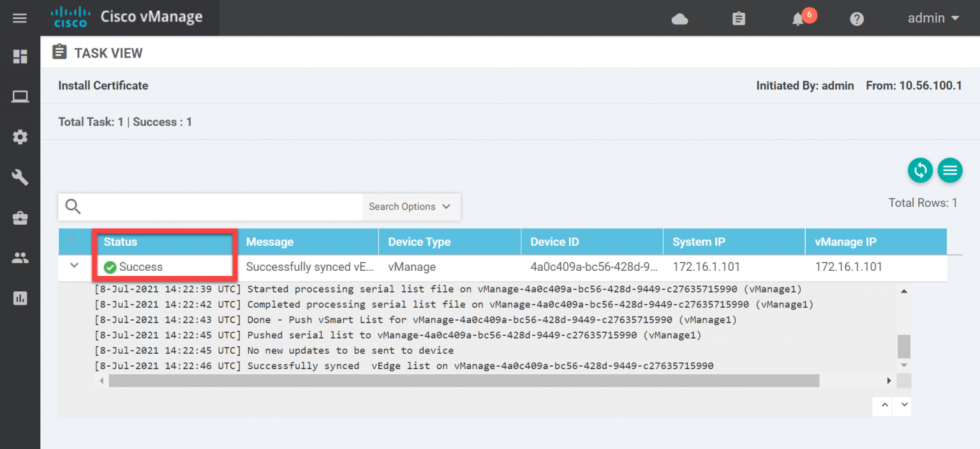Open vAnalytics via the bar chart icon
Image resolution: width=980 pixels, height=449 pixels.
pyautogui.click(x=20, y=298)
